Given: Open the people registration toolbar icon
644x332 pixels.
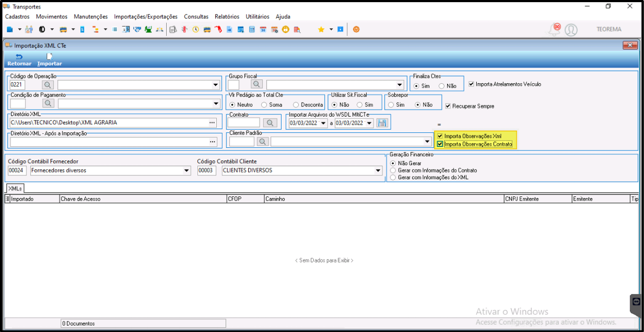Looking at the screenshot, I should pos(29,30).
